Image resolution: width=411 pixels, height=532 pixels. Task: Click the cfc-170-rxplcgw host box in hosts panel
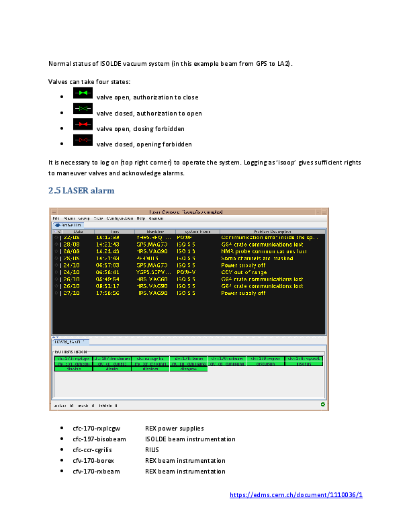[x=73, y=358]
